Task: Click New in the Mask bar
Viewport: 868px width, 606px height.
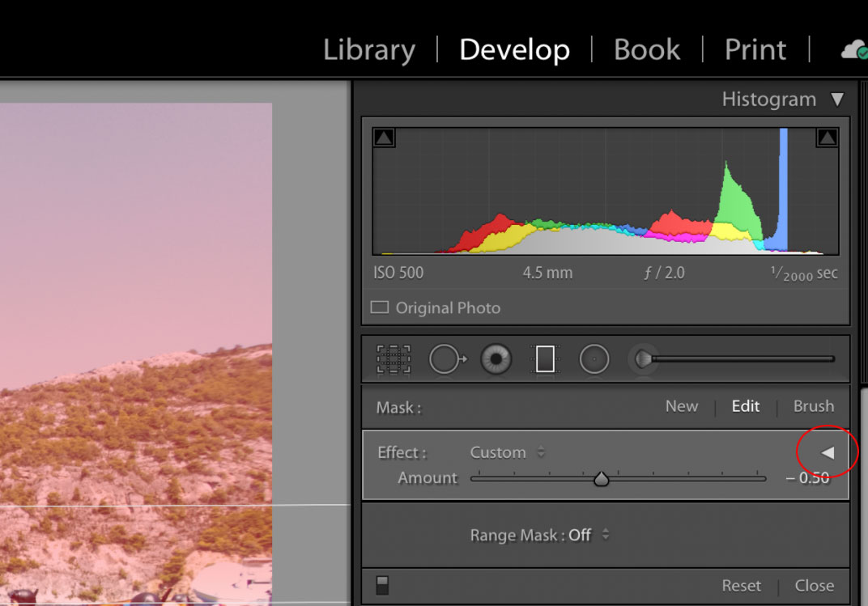Action: [681, 406]
